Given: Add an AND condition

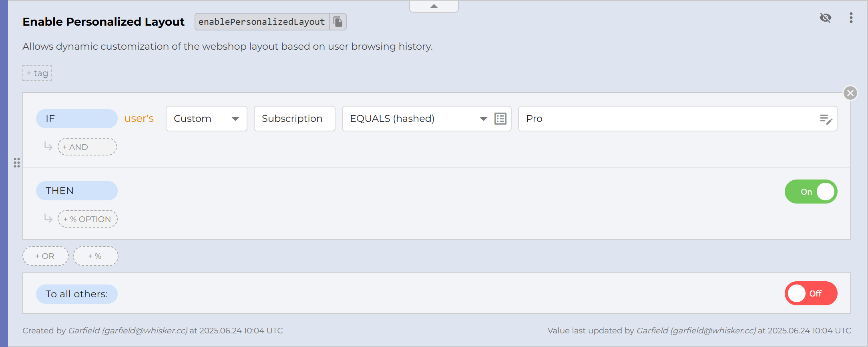Looking at the screenshot, I should (87, 147).
